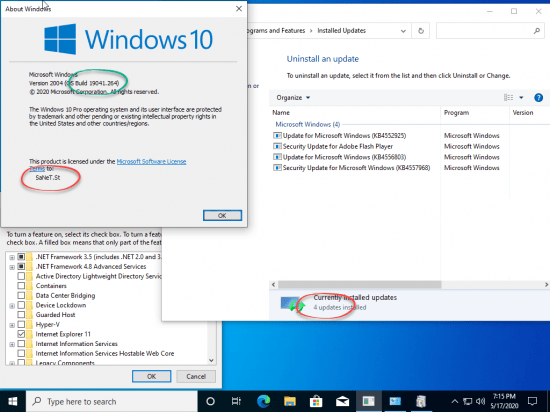Click scroll down arrow in Windows Features list

pos(211,360)
